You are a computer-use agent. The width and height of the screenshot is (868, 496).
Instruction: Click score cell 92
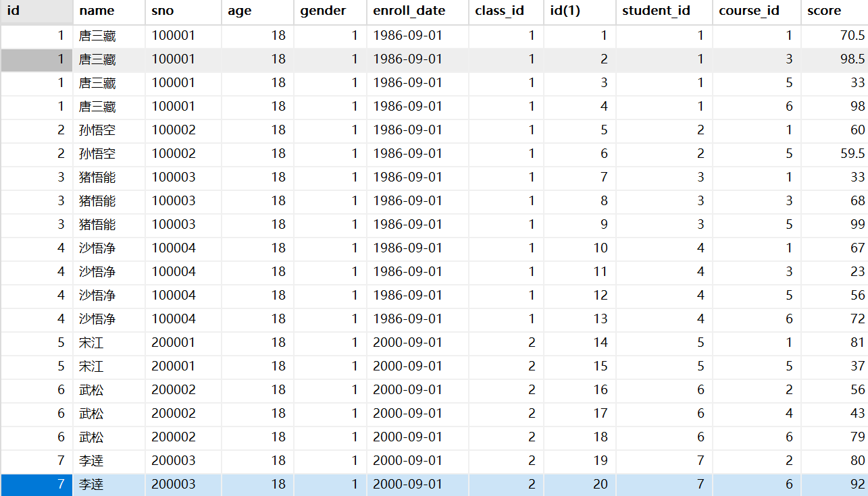tap(834, 485)
